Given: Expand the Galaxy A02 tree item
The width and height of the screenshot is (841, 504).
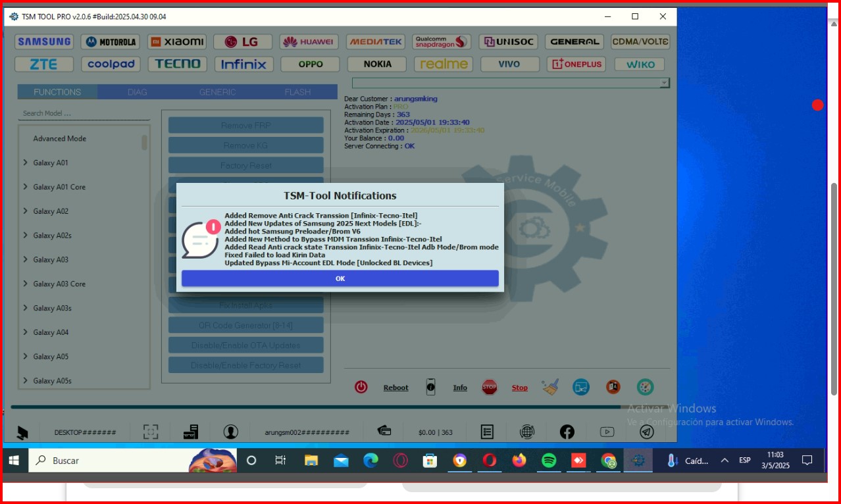Looking at the screenshot, I should (x=25, y=211).
